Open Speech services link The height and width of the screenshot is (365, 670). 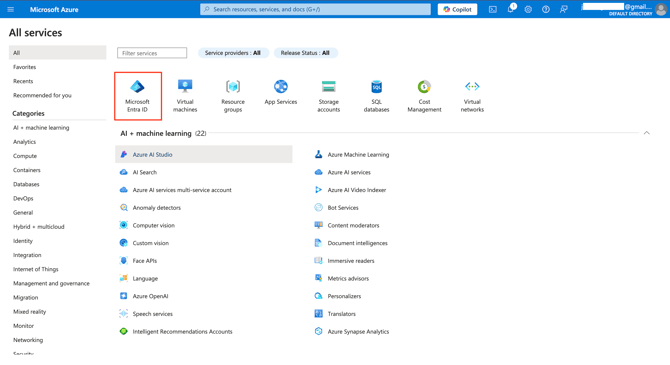153,314
